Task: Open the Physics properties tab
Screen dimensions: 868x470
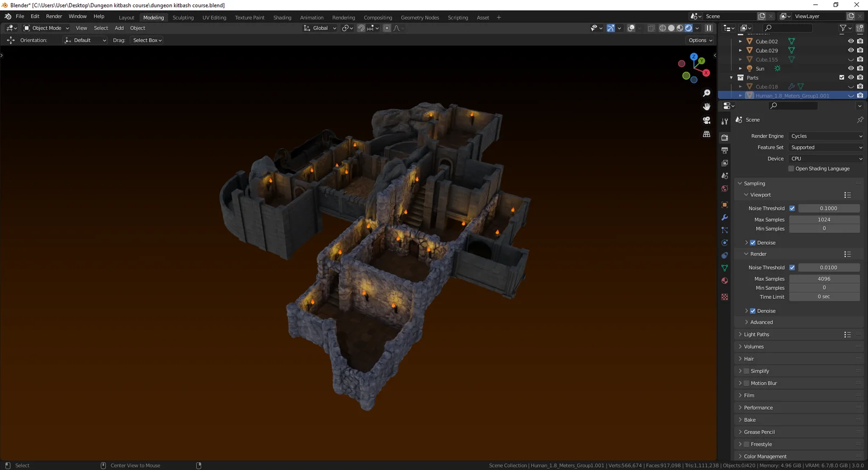Action: coord(725,243)
